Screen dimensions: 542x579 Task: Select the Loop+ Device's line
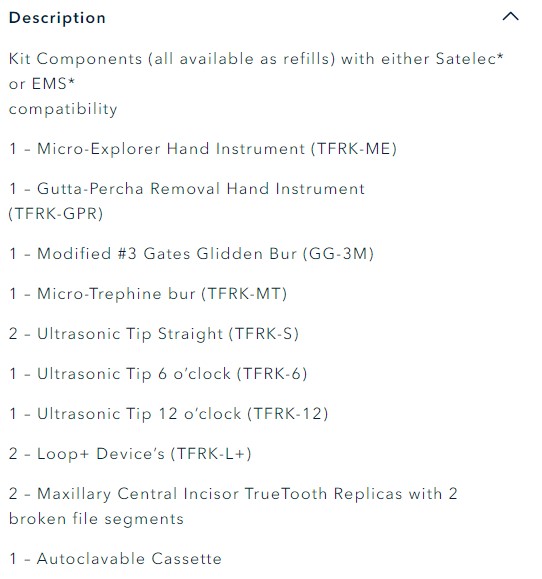click(130, 454)
